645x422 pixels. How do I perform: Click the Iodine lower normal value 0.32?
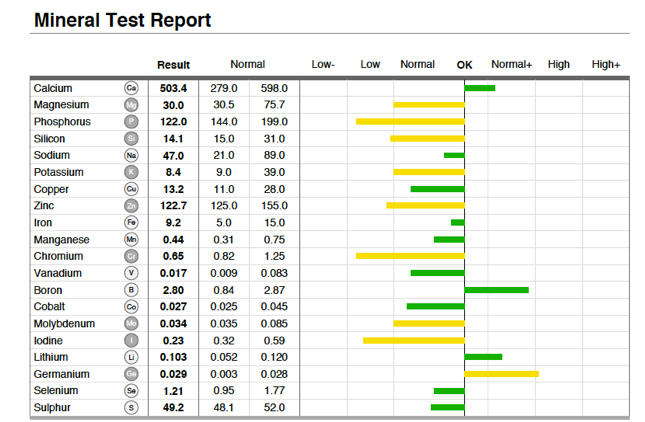click(224, 341)
